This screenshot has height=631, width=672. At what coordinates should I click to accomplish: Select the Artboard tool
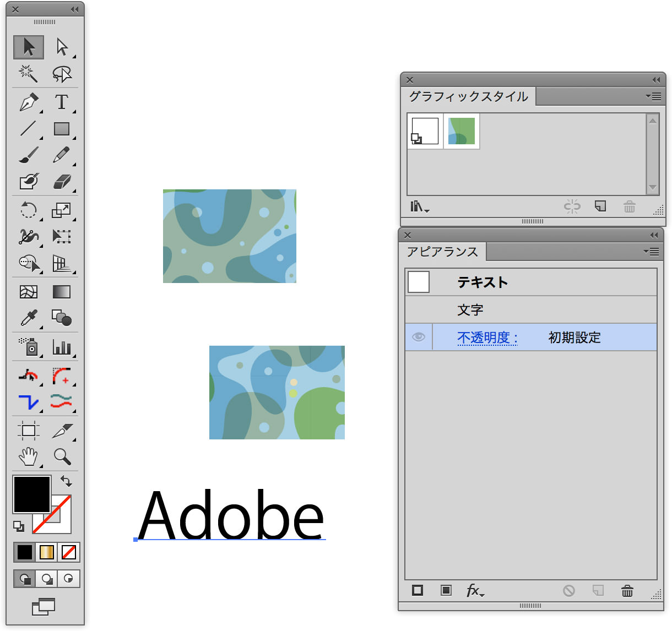[29, 431]
